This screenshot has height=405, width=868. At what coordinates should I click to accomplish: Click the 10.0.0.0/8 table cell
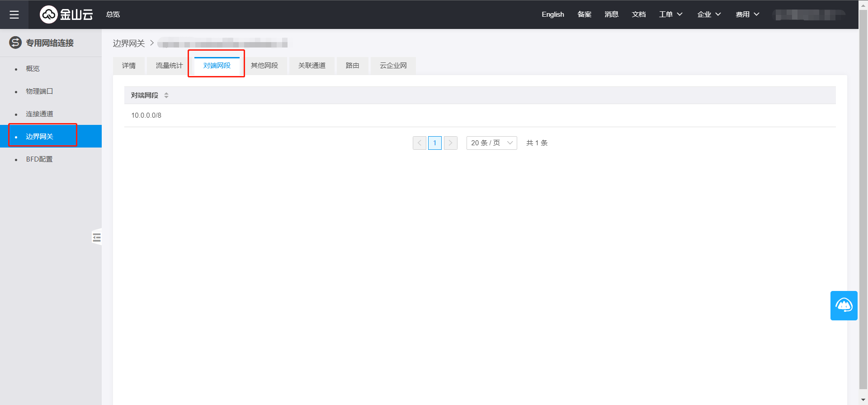point(146,115)
